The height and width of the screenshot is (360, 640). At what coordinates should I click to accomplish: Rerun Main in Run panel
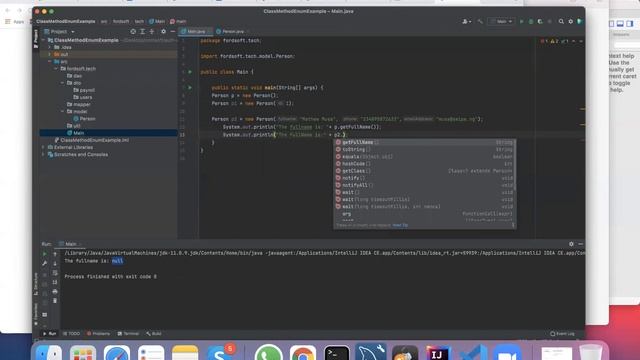44,254
